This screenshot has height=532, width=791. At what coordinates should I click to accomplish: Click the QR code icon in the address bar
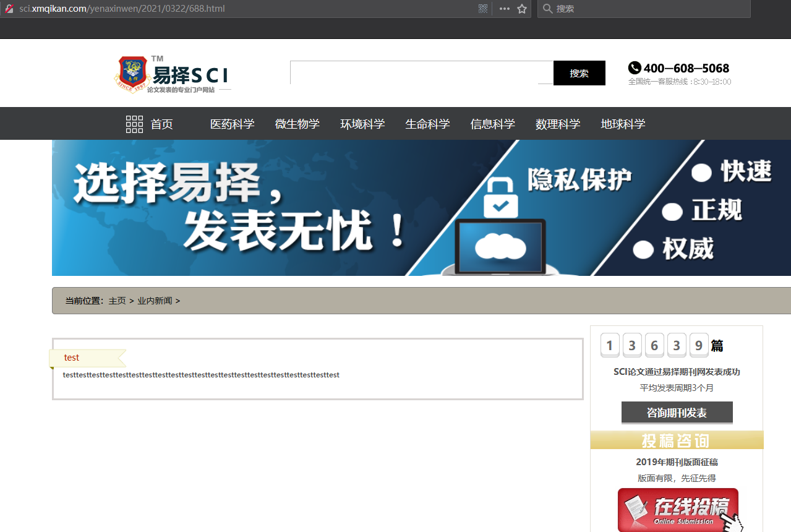point(482,9)
